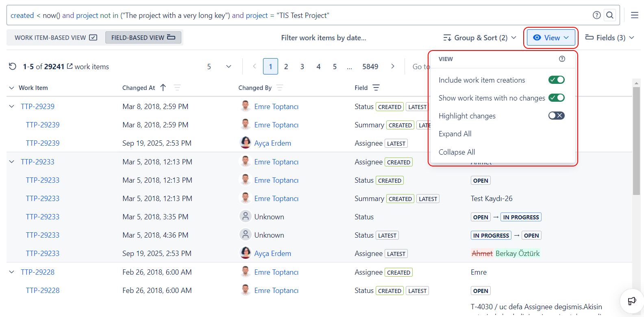Open the Group & Sort dropdown

point(480,38)
